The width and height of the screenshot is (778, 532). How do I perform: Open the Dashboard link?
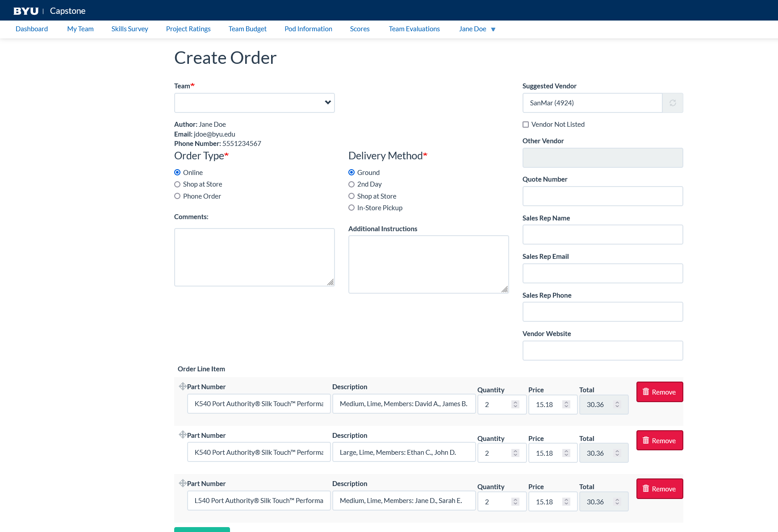pyautogui.click(x=32, y=29)
